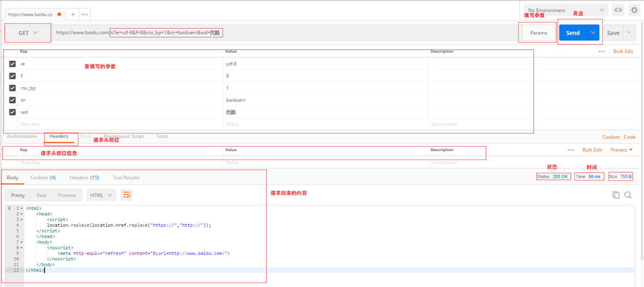Collapse the noscript tag fold arrow on line 8

22,248
